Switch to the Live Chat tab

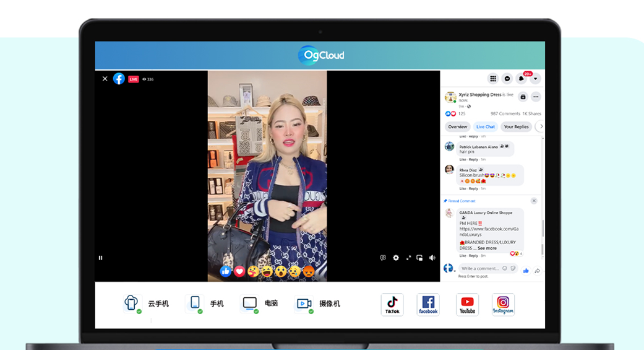click(x=486, y=126)
